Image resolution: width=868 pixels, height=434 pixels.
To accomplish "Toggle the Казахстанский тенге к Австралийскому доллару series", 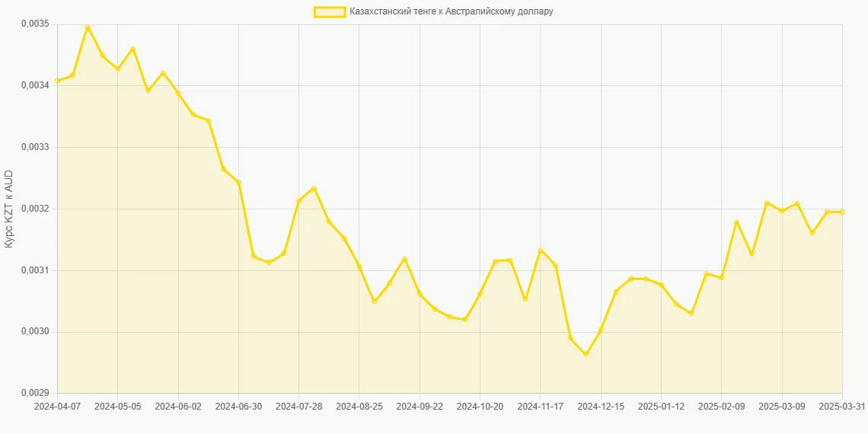I will [x=451, y=11].
